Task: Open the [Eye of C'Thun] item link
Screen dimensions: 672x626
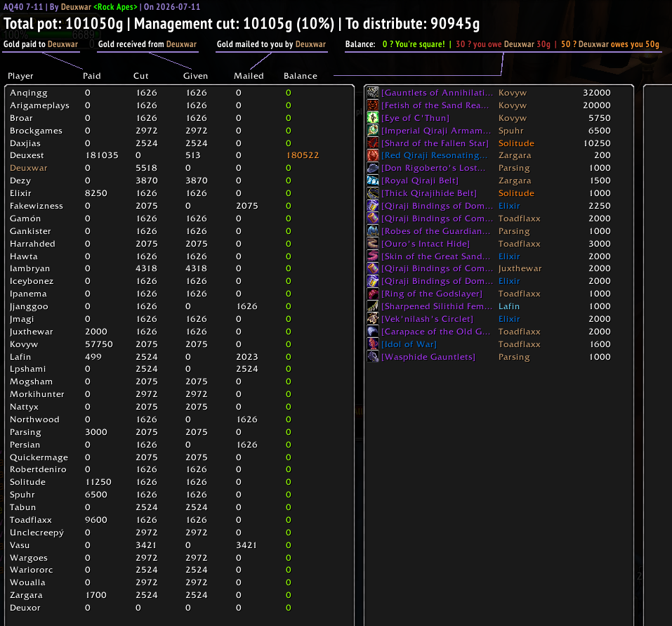Action: coord(415,118)
